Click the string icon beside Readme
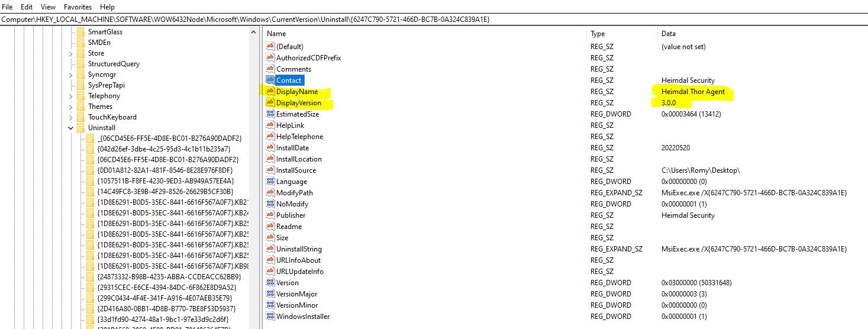 point(270,226)
